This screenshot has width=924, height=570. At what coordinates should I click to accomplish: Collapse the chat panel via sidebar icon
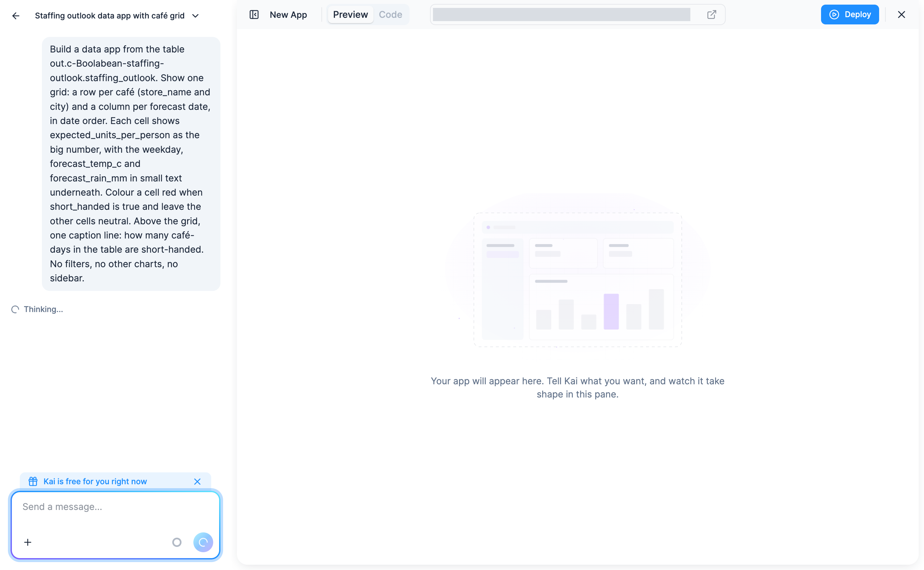click(254, 15)
